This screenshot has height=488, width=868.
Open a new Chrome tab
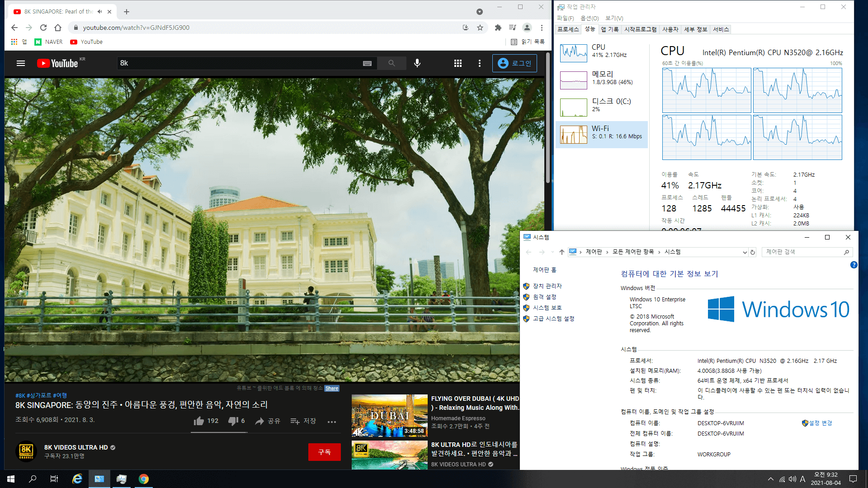tap(127, 12)
